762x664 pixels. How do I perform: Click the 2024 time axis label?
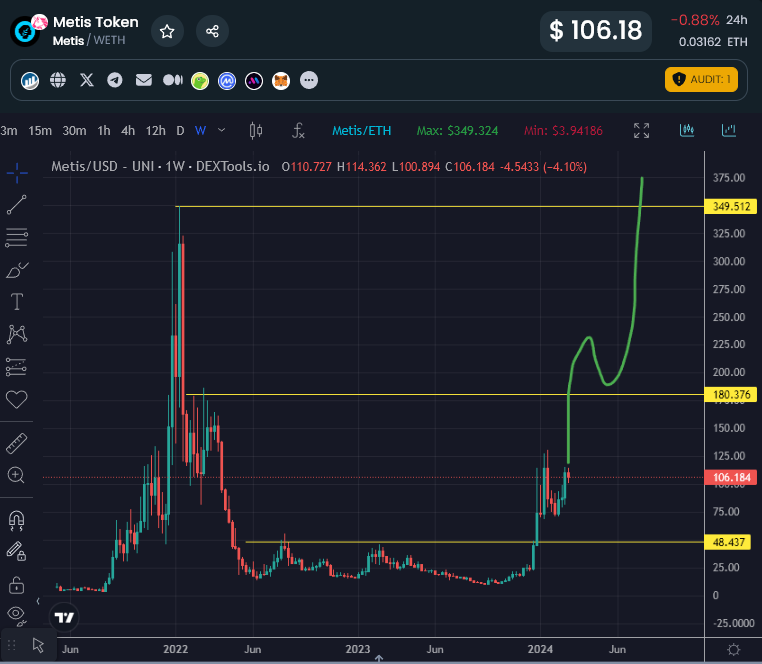point(540,649)
